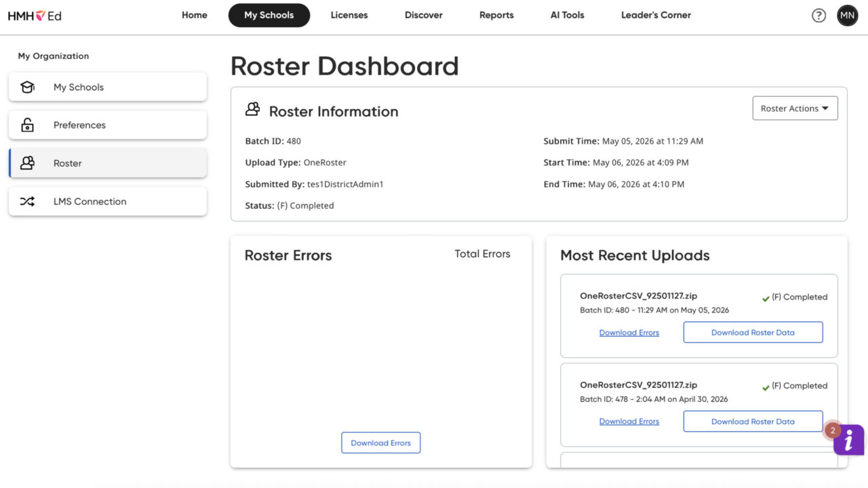Image resolution: width=868 pixels, height=488 pixels.
Task: Click the padlock Preferences icon
Action: 27,125
